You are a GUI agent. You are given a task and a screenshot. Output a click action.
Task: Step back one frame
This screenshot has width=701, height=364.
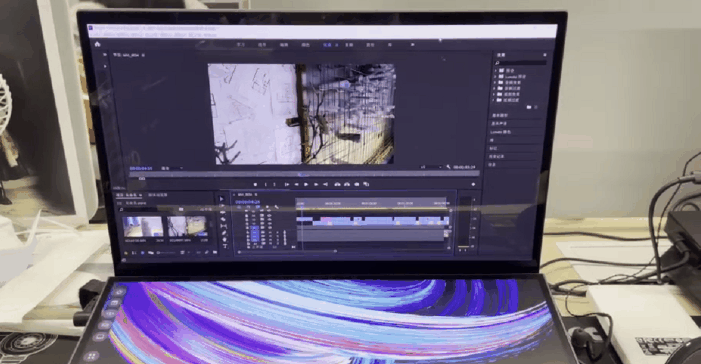click(296, 184)
